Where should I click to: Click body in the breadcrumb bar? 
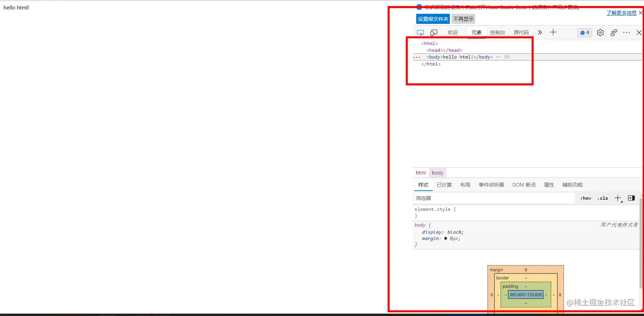click(437, 173)
